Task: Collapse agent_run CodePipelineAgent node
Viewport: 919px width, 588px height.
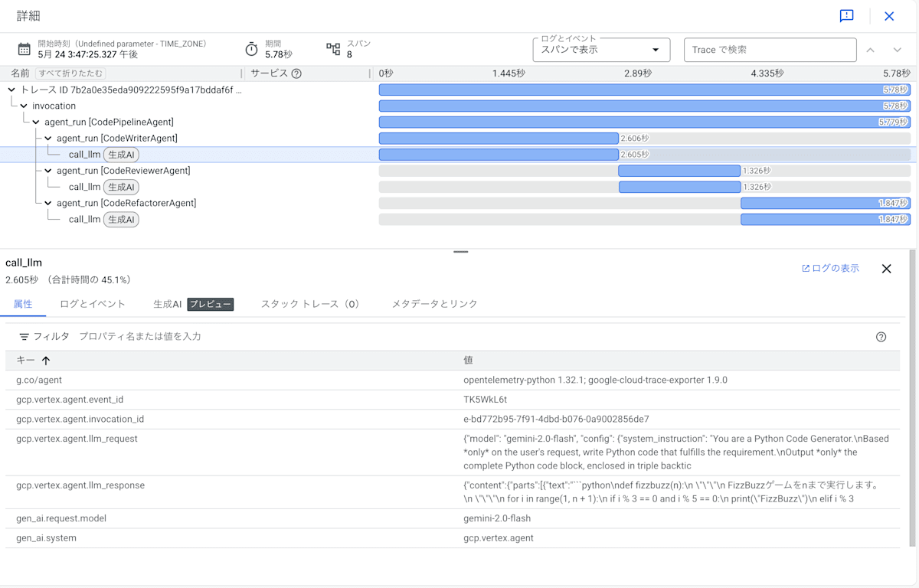Action: [x=36, y=122]
